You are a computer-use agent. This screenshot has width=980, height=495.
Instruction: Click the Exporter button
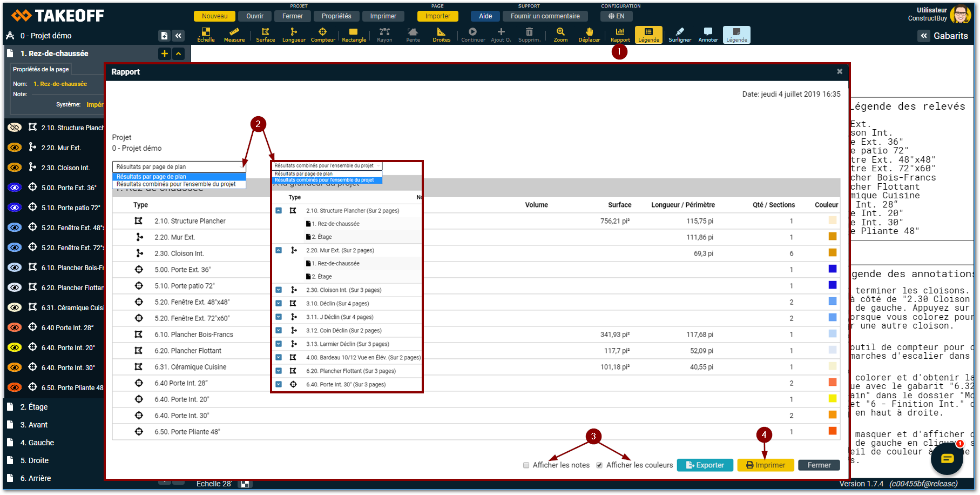click(705, 465)
